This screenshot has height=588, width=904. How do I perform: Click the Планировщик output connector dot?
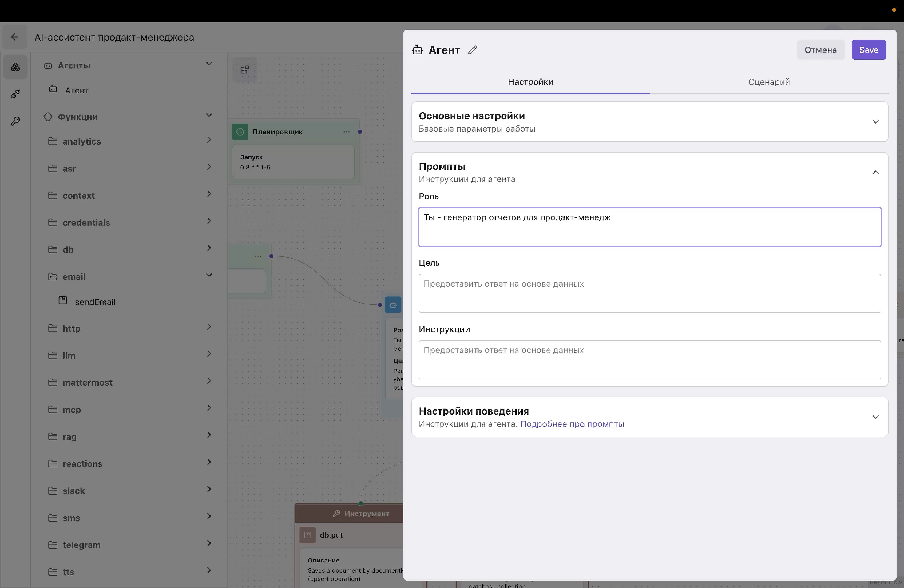360,132
